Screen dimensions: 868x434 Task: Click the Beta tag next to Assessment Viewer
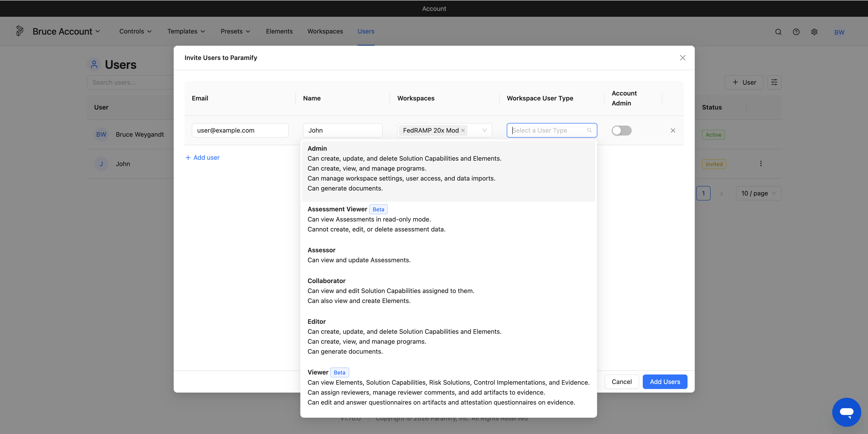(378, 209)
